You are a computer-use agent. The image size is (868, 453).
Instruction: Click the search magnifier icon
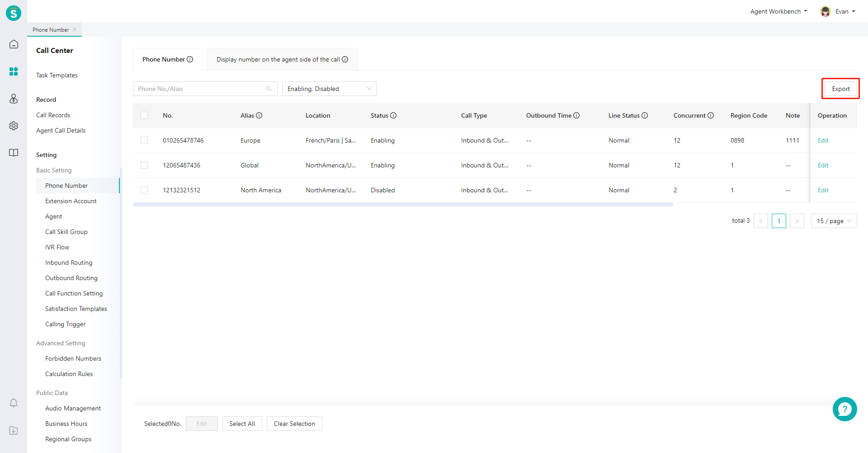[269, 89]
